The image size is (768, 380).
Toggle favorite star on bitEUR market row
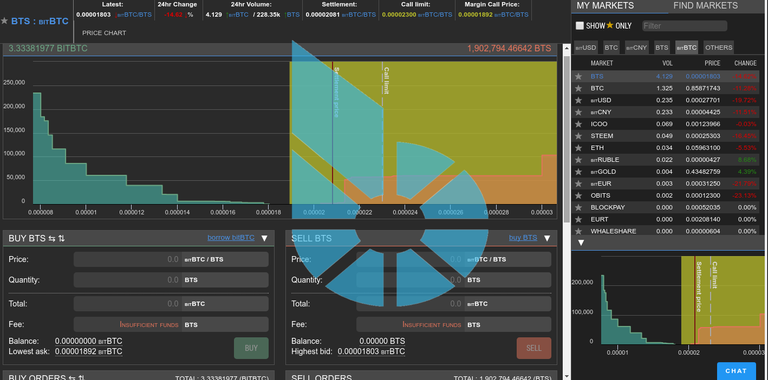point(578,184)
